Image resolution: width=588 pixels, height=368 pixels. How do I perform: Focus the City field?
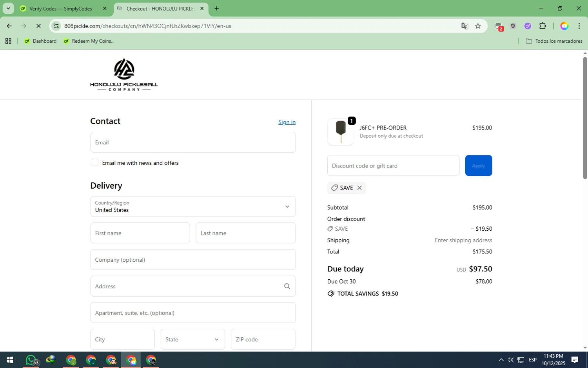(122, 339)
